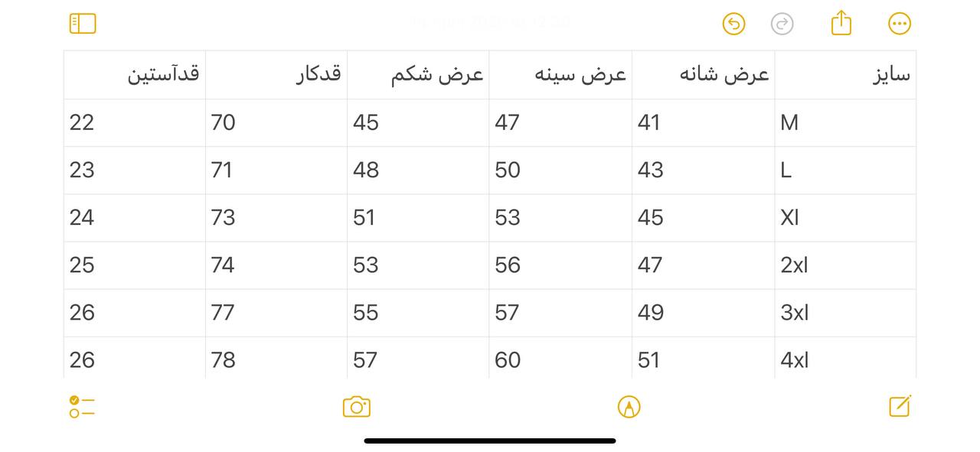Tap the redo arrow icon
Viewport: 980px width, 452px height.
point(782,24)
